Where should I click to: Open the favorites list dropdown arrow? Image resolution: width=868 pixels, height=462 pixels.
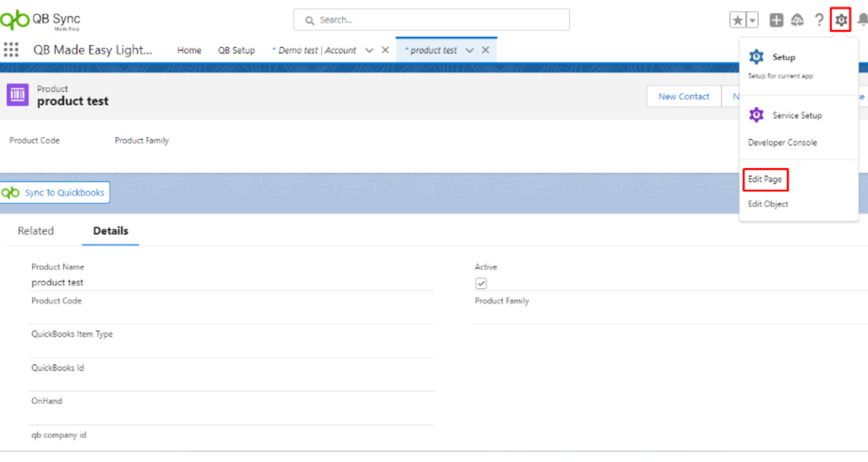[753, 21]
